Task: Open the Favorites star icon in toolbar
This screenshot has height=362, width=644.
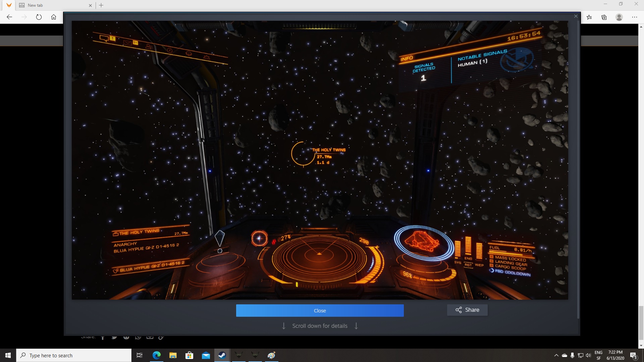Action: 589,17
